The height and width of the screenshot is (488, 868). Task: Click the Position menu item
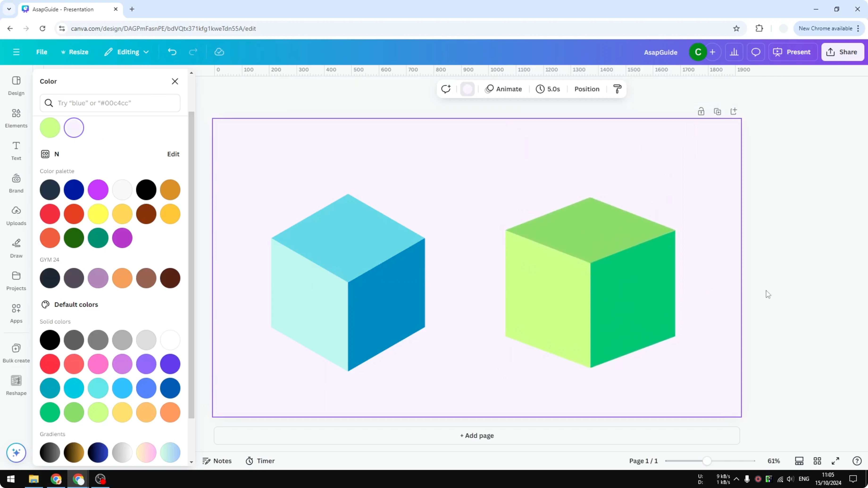click(x=586, y=89)
